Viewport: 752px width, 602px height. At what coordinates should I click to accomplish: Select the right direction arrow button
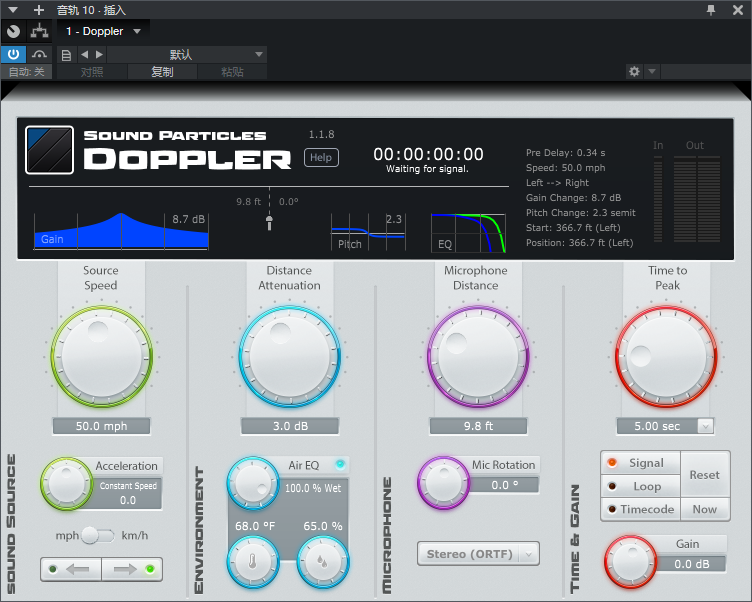132,569
